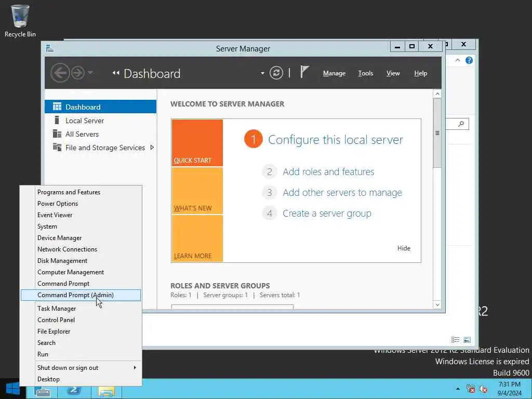
Task: Click the Server Manager title bar icon
Action: tap(50, 48)
